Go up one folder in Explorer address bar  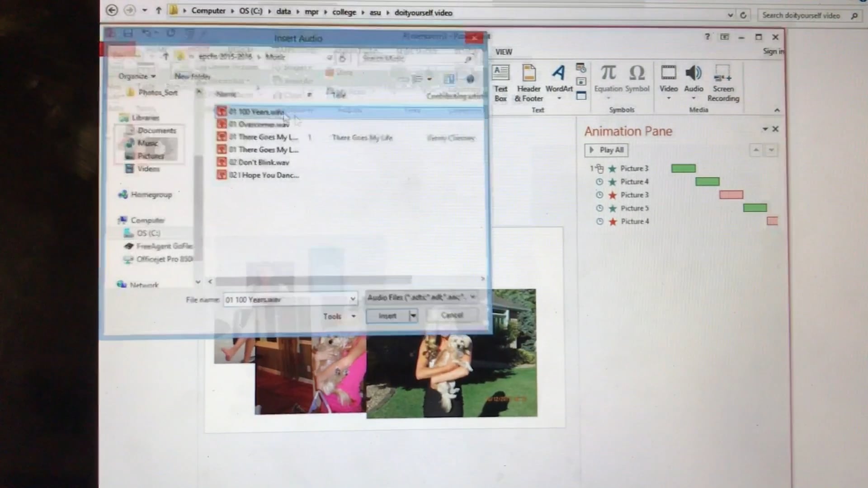pyautogui.click(x=158, y=10)
